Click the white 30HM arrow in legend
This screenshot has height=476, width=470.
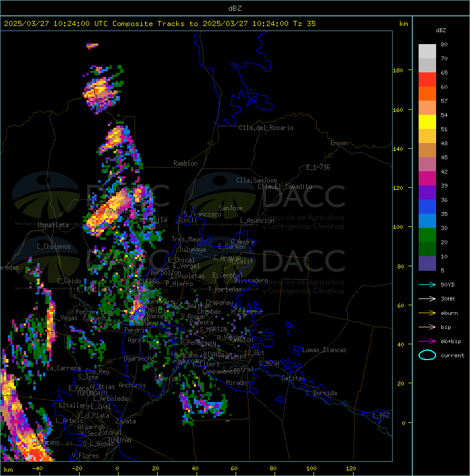point(427,299)
